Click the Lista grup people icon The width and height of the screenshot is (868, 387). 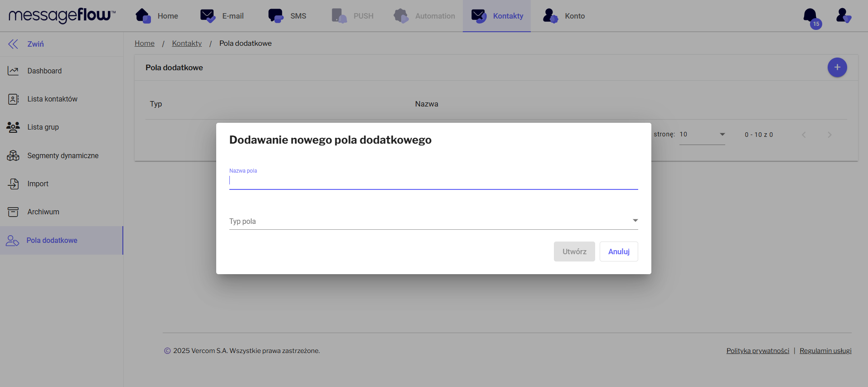click(x=13, y=127)
